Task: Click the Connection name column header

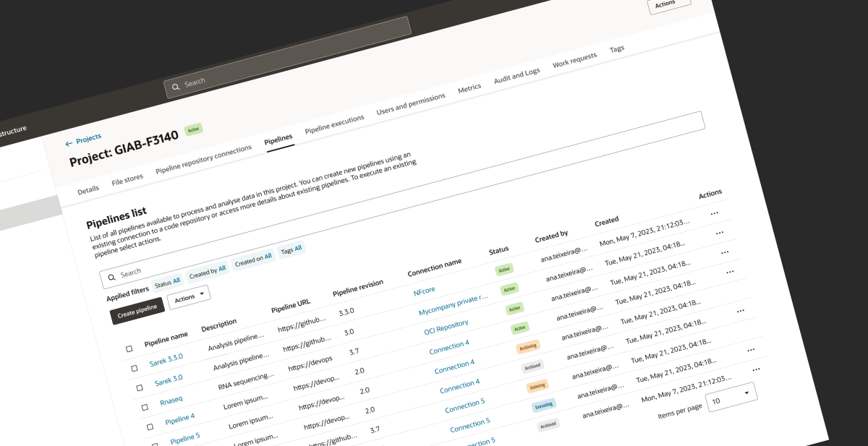Action: 435,268
